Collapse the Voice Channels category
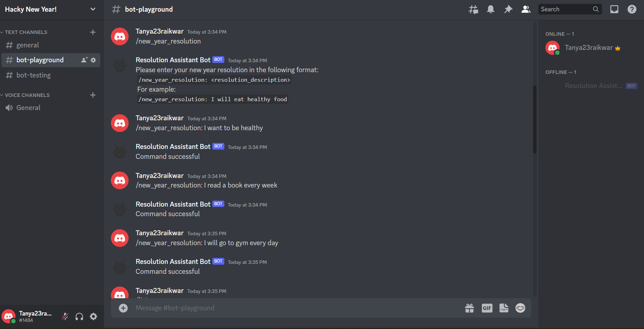This screenshot has height=329, width=644. coord(25,95)
